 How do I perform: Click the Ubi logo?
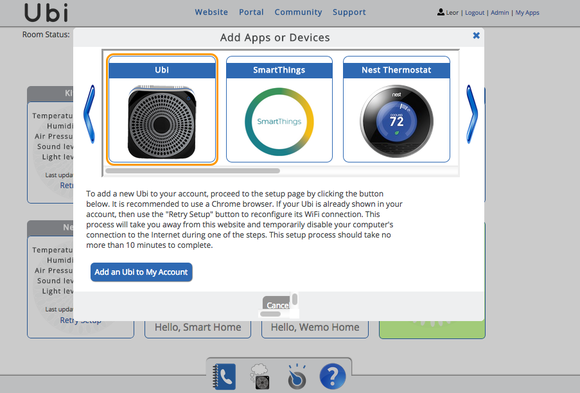pos(46,13)
